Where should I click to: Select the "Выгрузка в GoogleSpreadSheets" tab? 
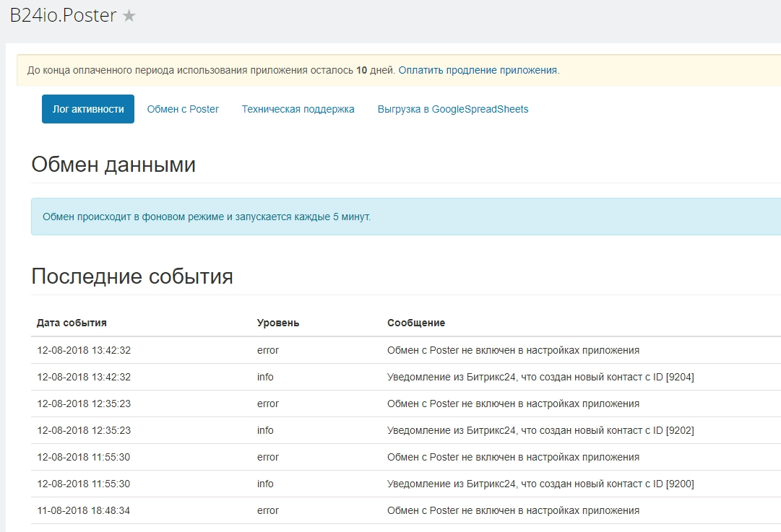(x=452, y=109)
